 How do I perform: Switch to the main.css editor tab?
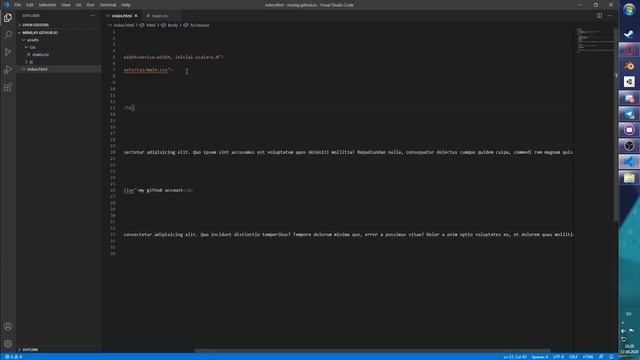point(160,16)
